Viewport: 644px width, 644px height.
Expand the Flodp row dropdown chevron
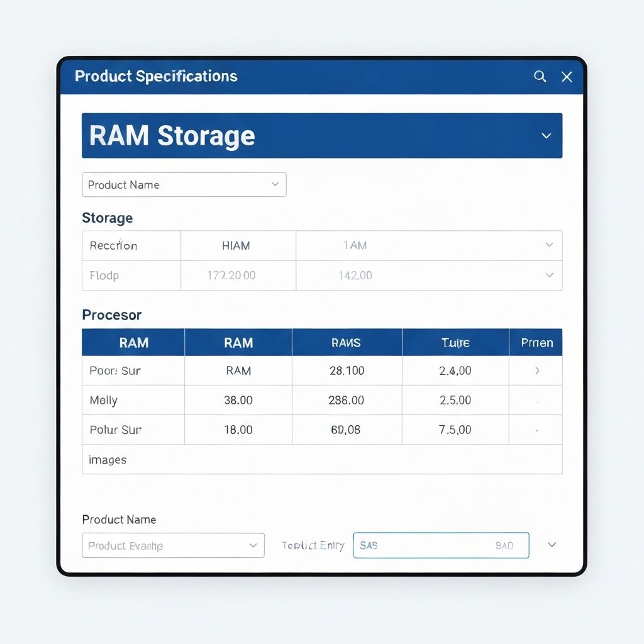click(549, 275)
